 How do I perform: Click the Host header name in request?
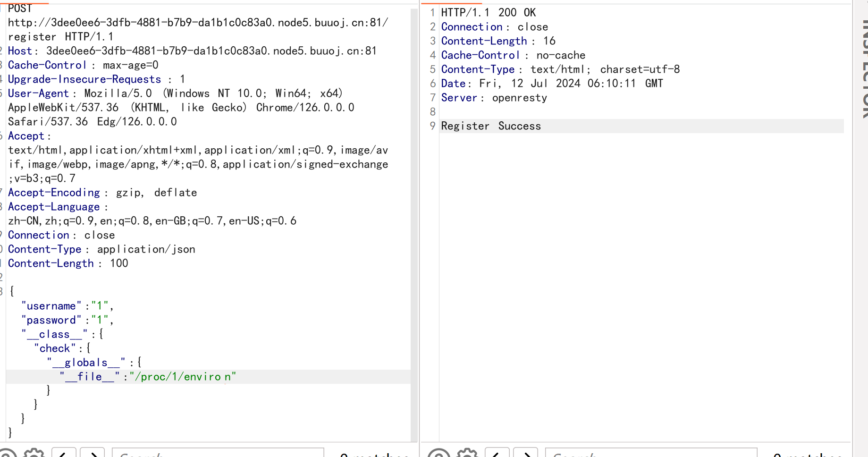[x=19, y=51]
